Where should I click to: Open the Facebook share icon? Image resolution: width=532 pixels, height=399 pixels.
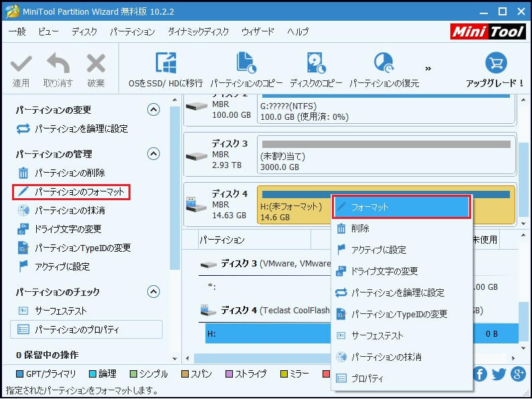pyautogui.click(x=480, y=374)
